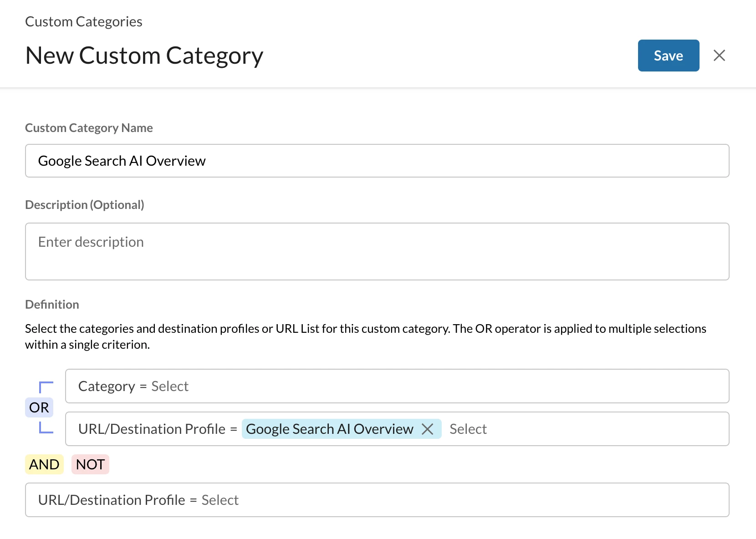Screen dimensions: 756x539
Task: Click the bottom bracket of the OR group
Action: point(46,427)
